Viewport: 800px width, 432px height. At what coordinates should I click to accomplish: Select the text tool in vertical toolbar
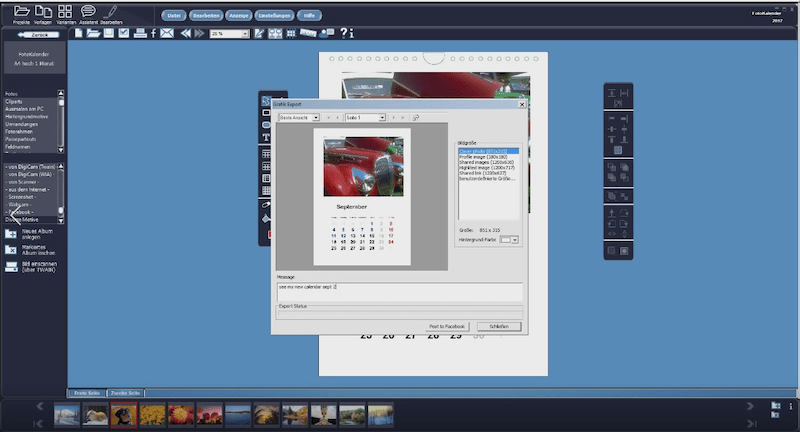(267, 137)
